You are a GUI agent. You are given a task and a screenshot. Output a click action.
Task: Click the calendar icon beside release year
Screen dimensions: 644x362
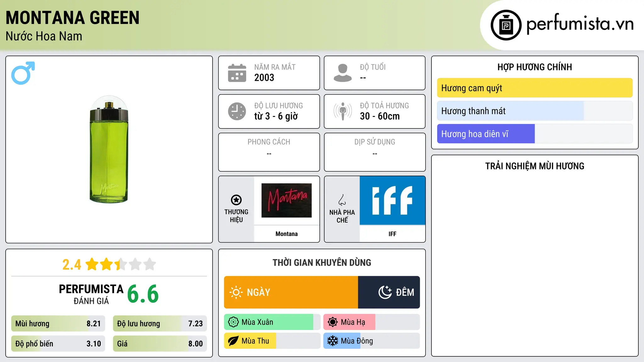237,73
